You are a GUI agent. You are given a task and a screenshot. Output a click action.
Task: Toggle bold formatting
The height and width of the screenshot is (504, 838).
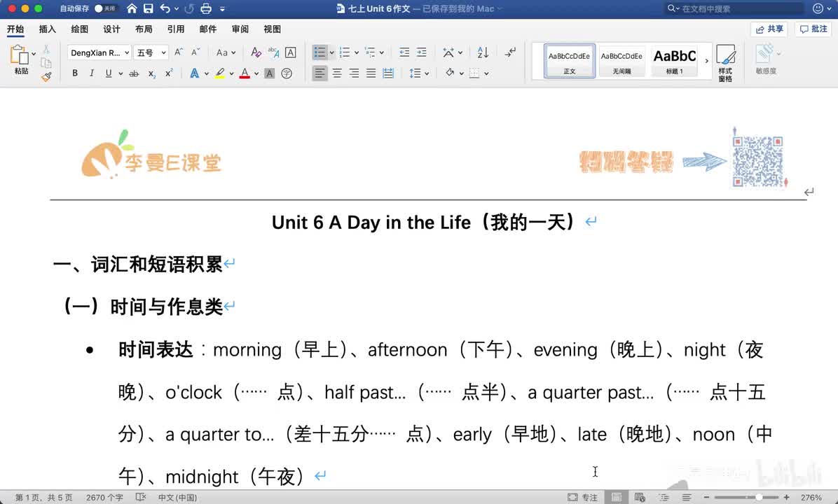click(75, 73)
